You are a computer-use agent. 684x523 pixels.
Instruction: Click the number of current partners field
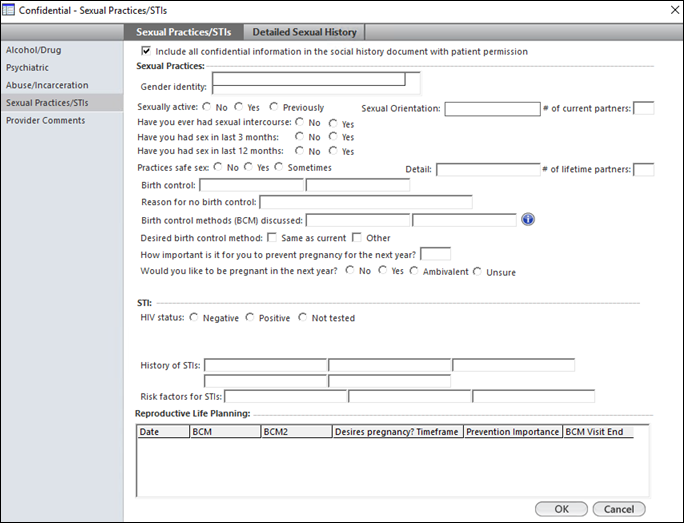pos(643,108)
